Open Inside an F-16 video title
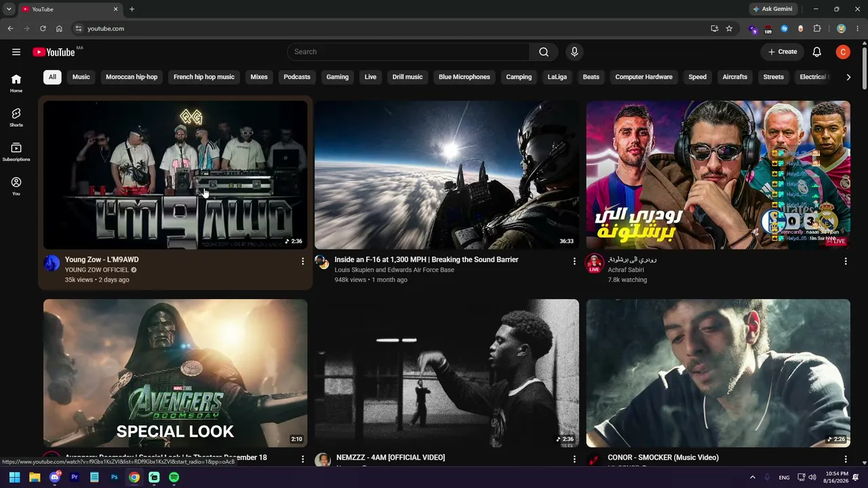The width and height of the screenshot is (868, 488). click(x=427, y=260)
